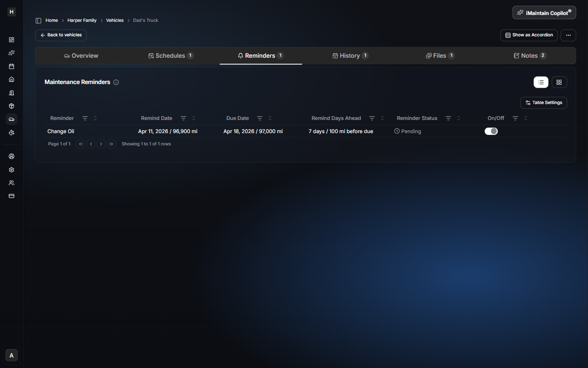Click the calendar icon in the sidebar

pos(12,66)
